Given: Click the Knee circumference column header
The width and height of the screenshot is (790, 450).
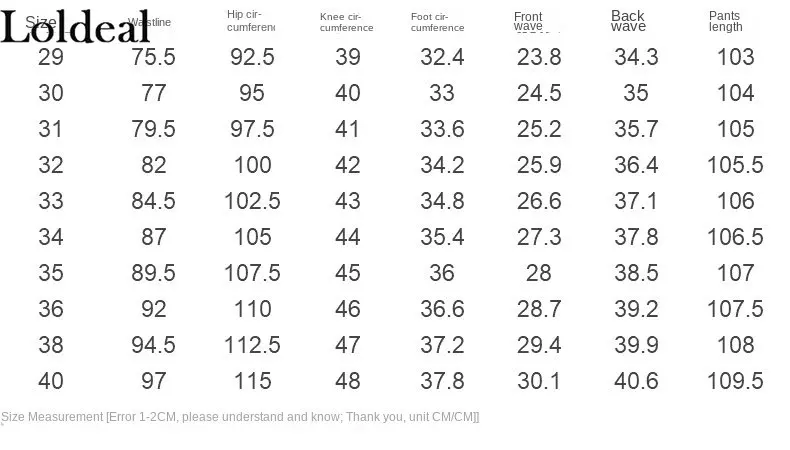Looking at the screenshot, I should [x=346, y=22].
